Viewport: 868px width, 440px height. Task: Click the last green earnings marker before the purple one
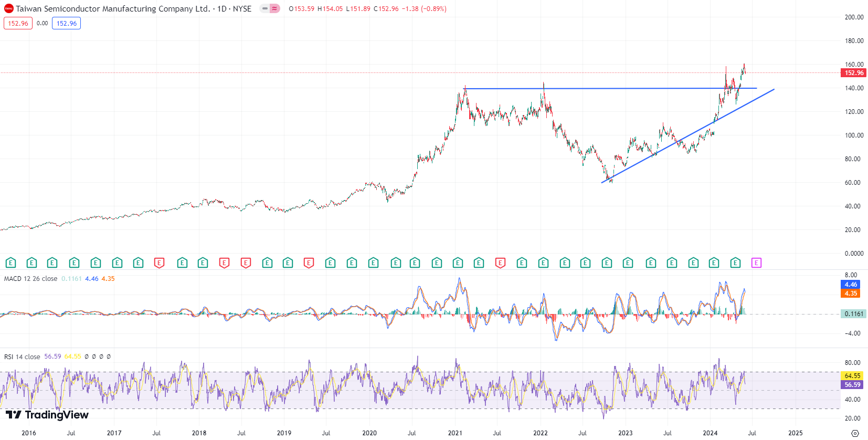(x=735, y=263)
